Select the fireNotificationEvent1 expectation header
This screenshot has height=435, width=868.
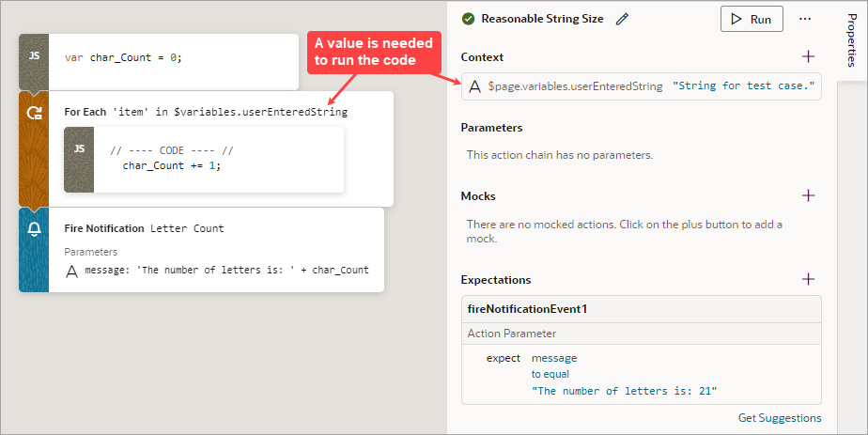[641, 309]
